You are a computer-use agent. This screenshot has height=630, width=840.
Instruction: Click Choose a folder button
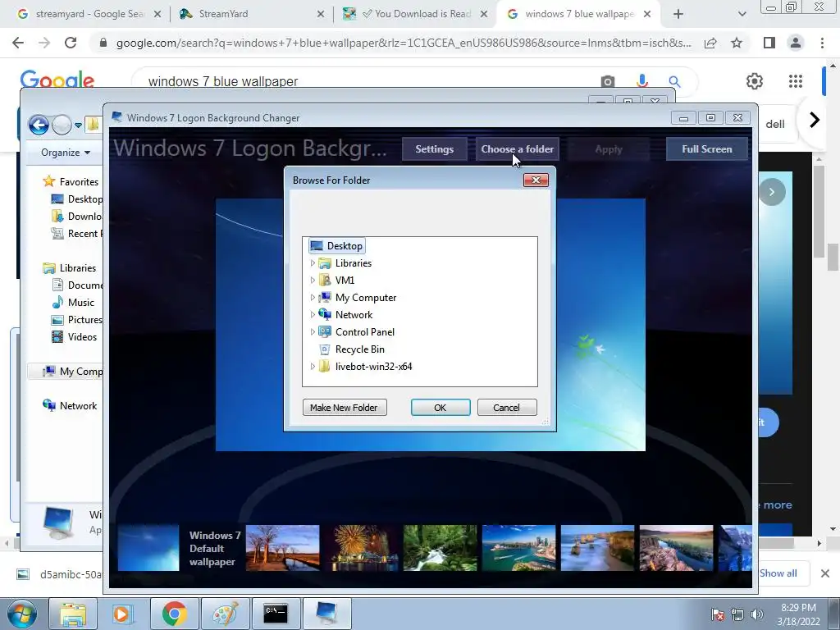tap(518, 149)
